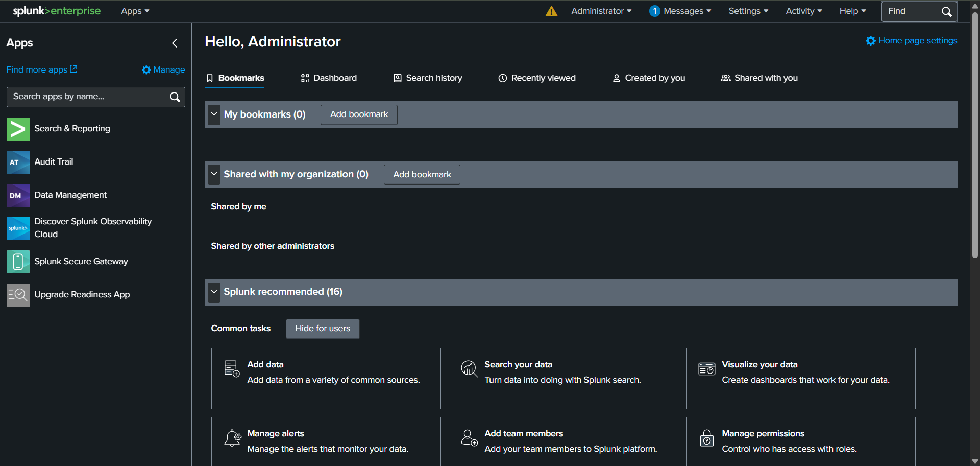The image size is (980, 466).
Task: Click the Manage permissions card title
Action: coord(763,434)
